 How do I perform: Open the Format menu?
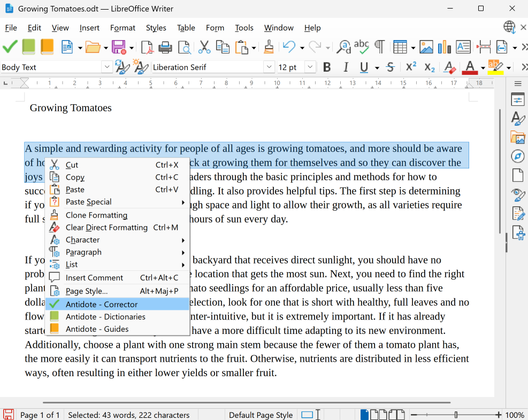click(123, 28)
